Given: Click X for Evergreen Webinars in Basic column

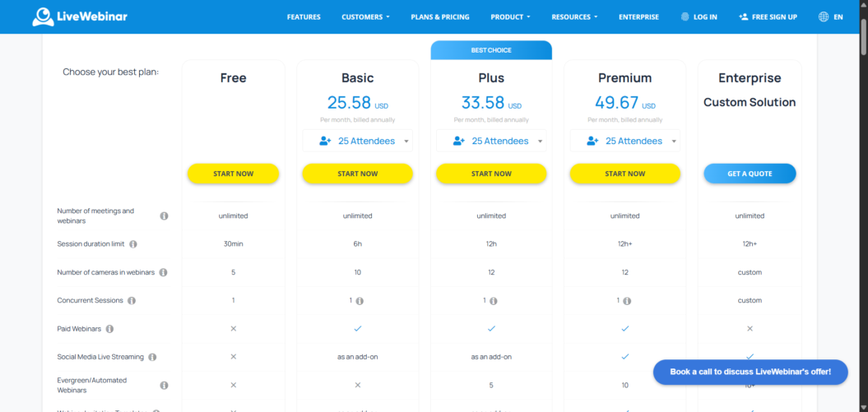Looking at the screenshot, I should point(358,385).
